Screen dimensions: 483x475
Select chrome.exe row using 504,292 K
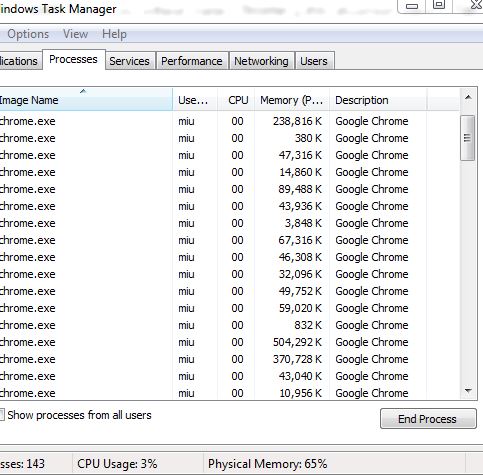point(230,342)
